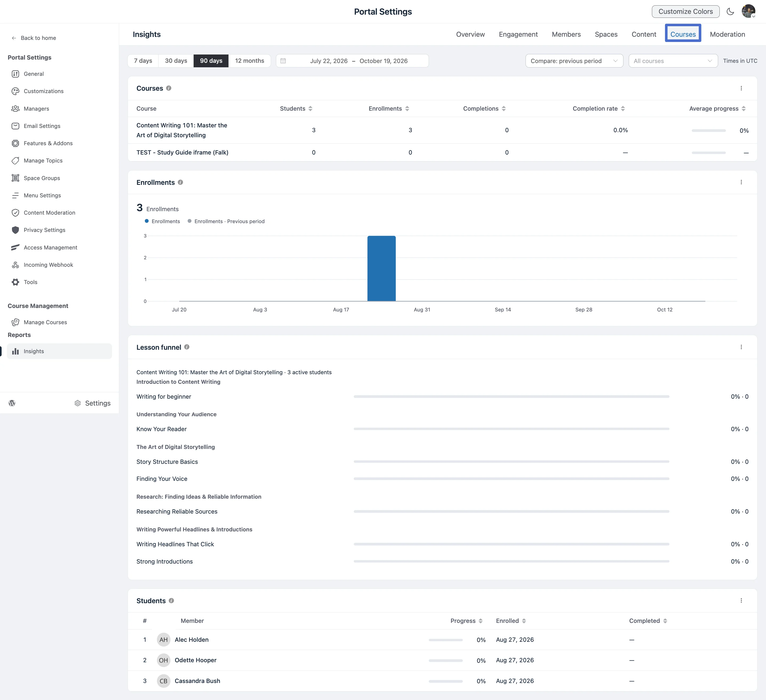Viewport: 766px width, 700px height.
Task: Open the All courses dropdown
Action: tap(673, 61)
